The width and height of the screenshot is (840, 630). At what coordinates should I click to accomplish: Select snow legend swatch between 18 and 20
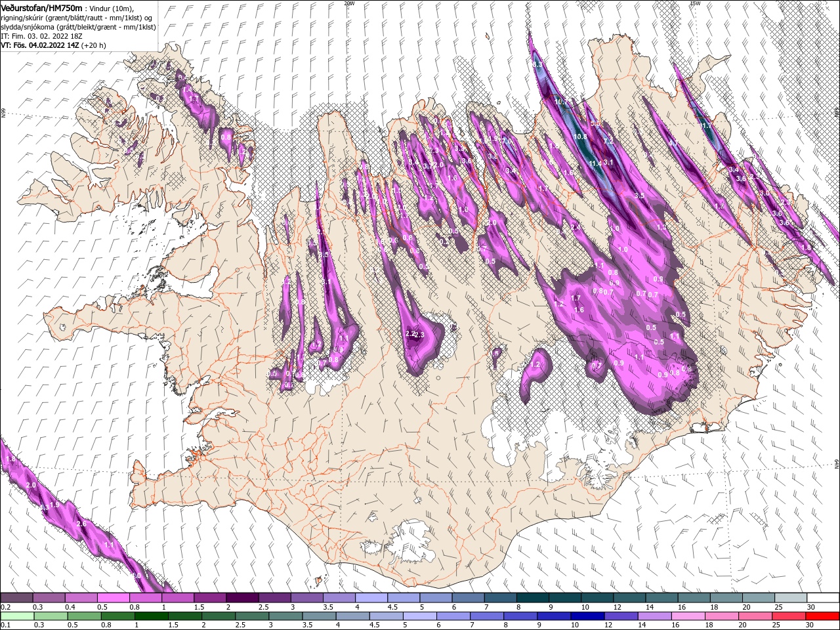coord(726,597)
